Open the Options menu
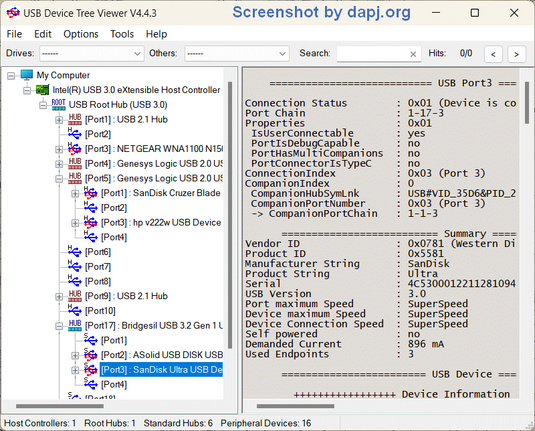This screenshot has width=535, height=431. pos(81,34)
